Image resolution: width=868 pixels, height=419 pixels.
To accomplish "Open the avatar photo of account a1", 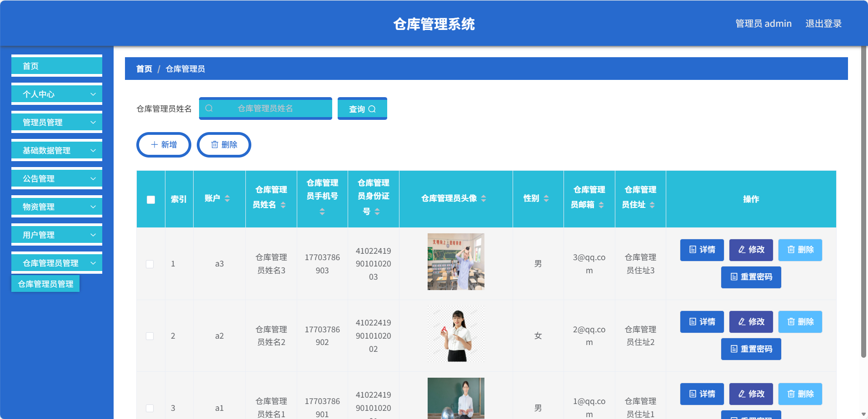I will click(456, 398).
